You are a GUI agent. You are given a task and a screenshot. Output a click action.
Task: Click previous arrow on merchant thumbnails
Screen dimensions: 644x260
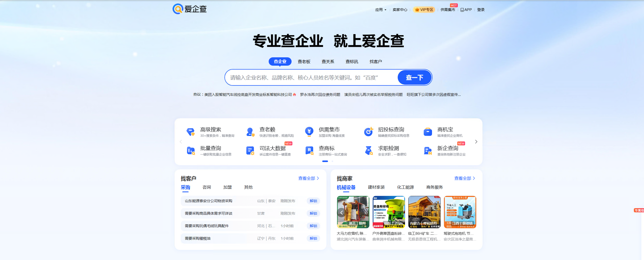[x=341, y=213]
